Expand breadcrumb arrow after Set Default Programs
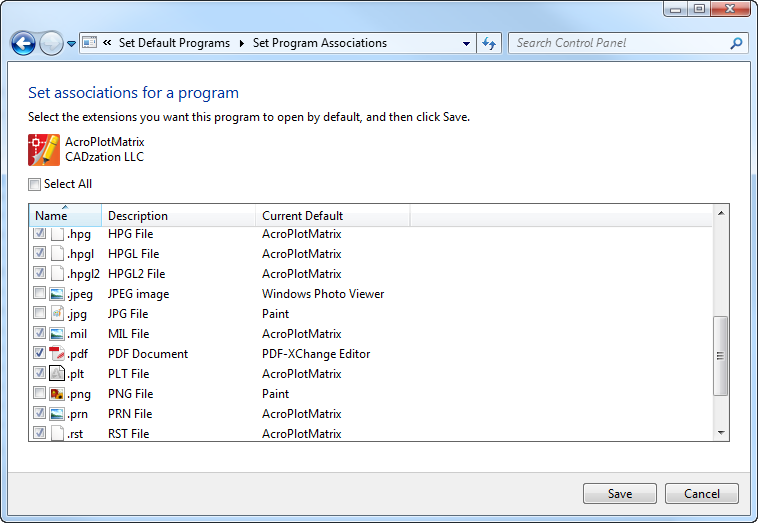The image size is (758, 523). point(242,44)
